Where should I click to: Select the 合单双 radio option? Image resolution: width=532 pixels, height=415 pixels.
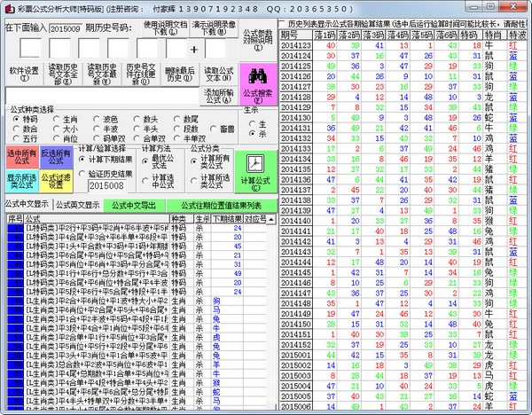137,138
